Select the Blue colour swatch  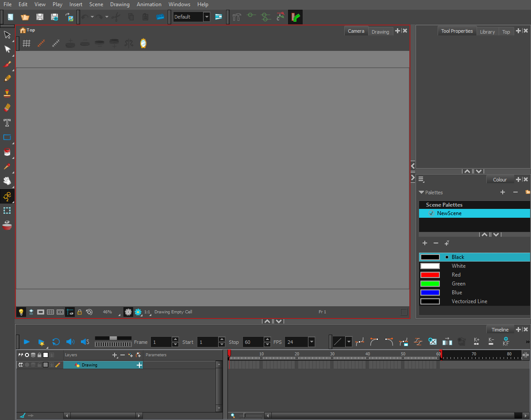click(x=430, y=293)
